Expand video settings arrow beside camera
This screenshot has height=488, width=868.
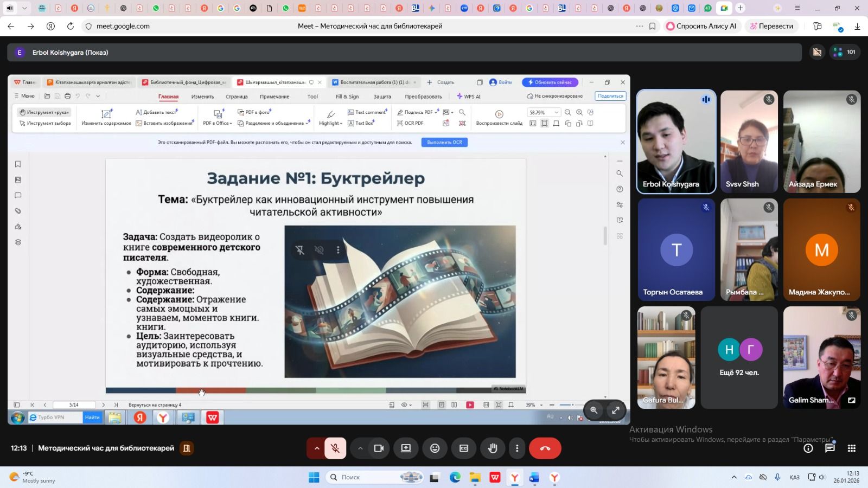(x=360, y=448)
